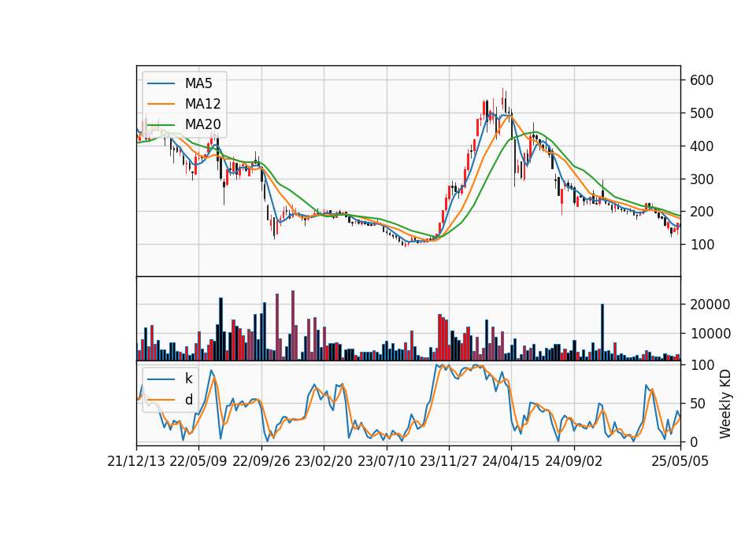Click the date label 22/09/26
This screenshot has width=756, height=543.
tap(261, 461)
